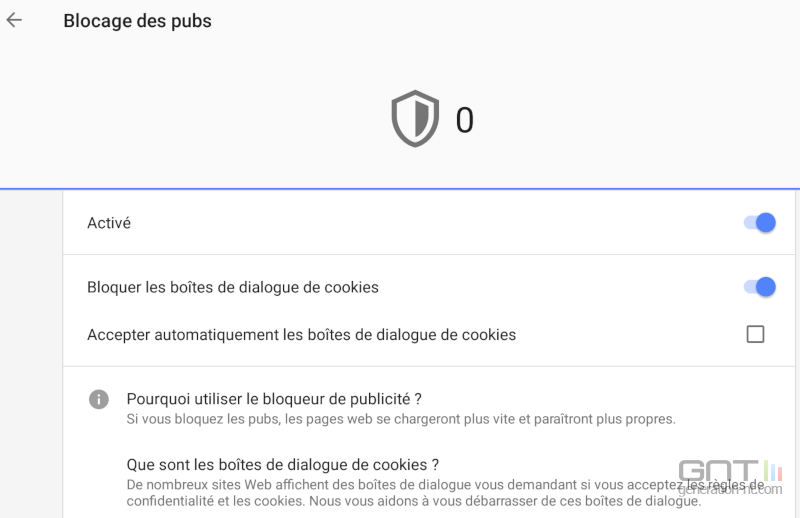Image resolution: width=800 pixels, height=518 pixels.
Task: Turn off Bloquer les boîtes de dialogue toggle
Action: (x=759, y=287)
